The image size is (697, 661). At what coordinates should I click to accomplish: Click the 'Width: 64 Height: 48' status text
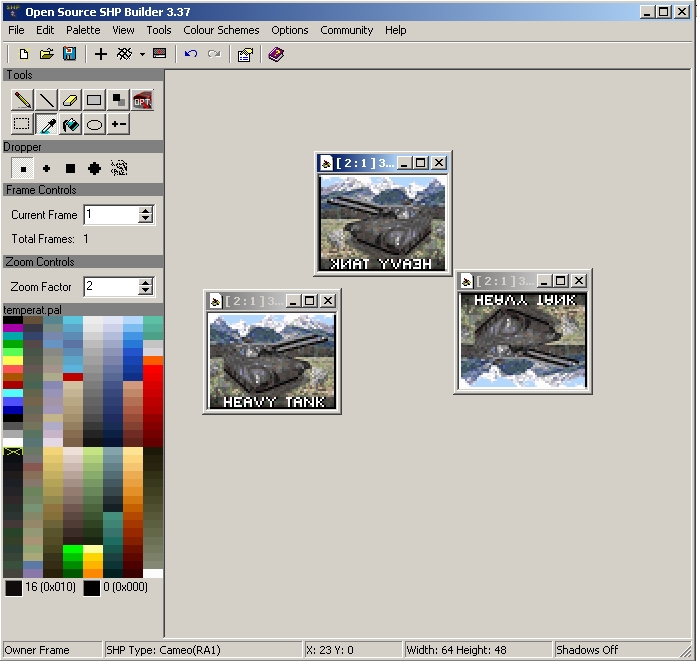click(456, 650)
